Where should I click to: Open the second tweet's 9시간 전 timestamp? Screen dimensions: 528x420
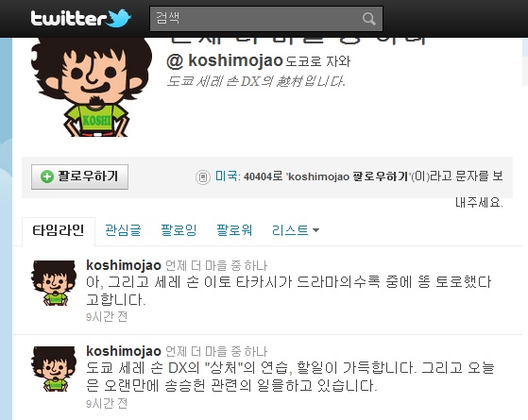tap(107, 403)
